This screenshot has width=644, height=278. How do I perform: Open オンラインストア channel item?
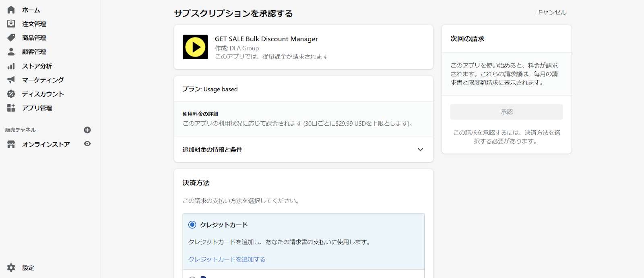[46, 144]
